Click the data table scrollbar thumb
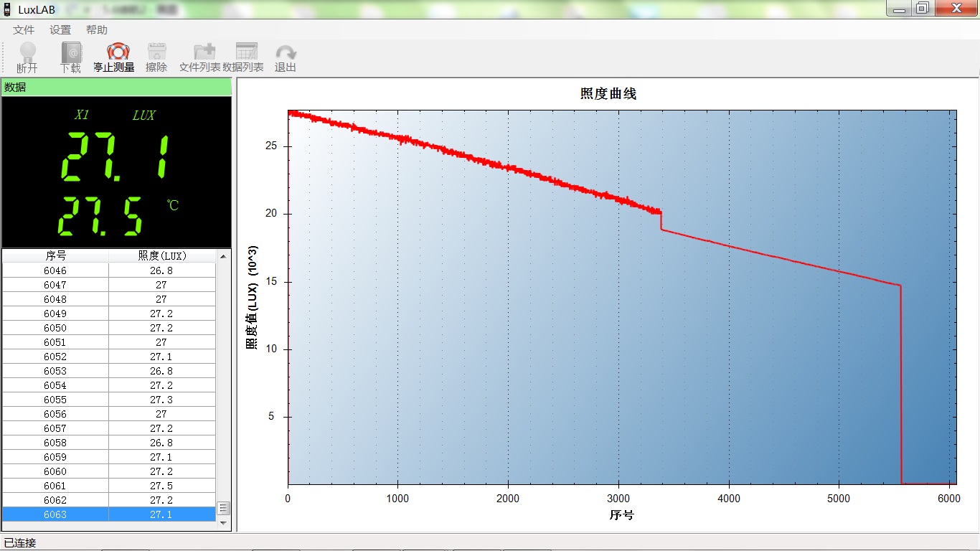 click(223, 508)
